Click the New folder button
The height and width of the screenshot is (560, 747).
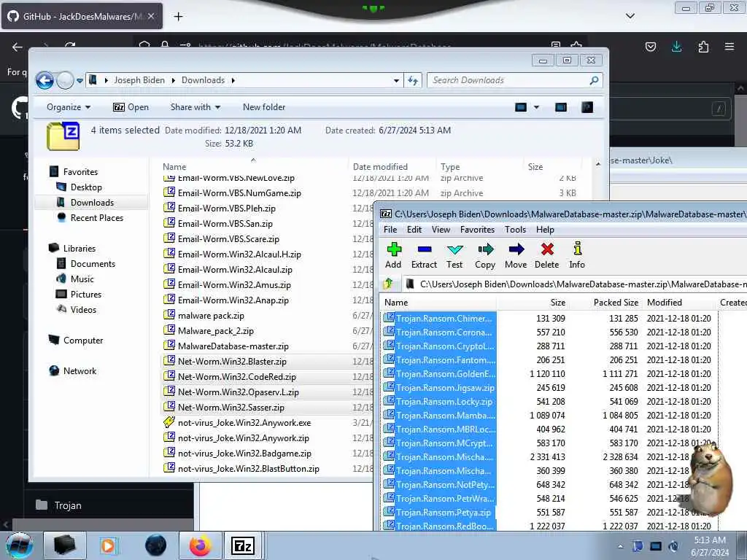[x=264, y=107]
